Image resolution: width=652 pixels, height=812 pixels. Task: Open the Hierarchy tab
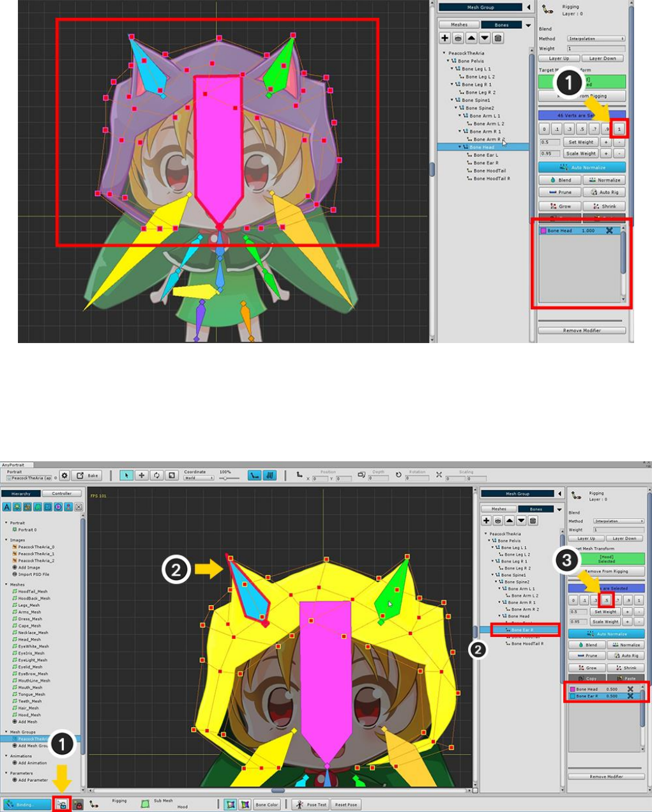[x=21, y=494]
